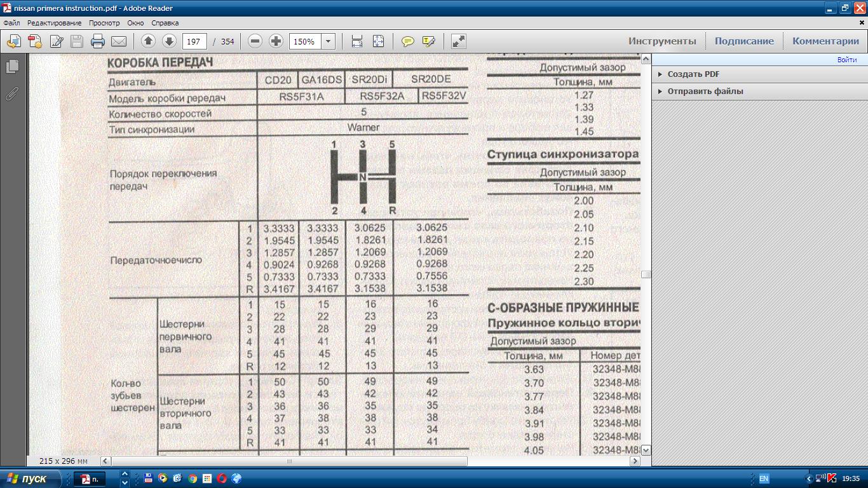Print the document via printer icon
Viewport: 868px width, 488px height.
click(x=98, y=41)
